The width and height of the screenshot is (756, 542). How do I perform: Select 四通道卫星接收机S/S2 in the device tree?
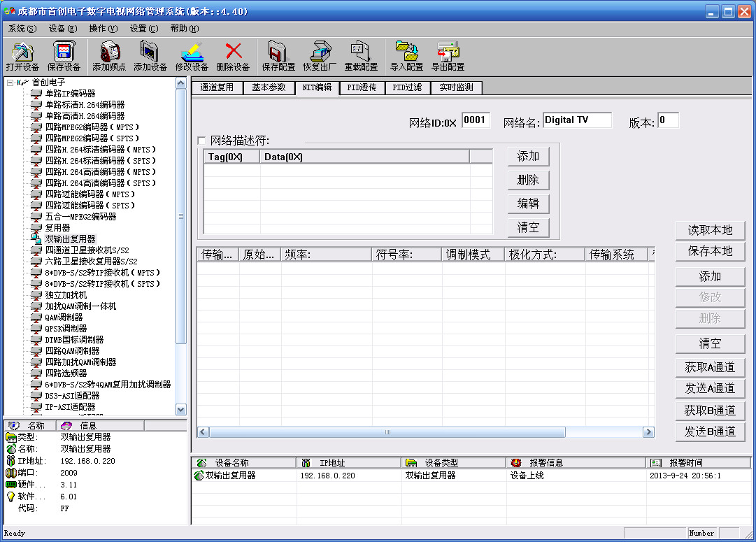(87, 250)
